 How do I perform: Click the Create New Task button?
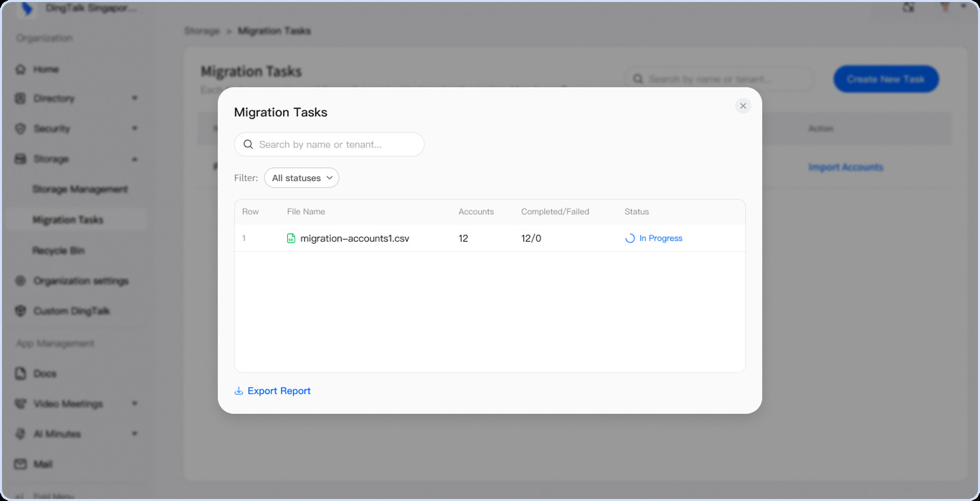click(886, 79)
